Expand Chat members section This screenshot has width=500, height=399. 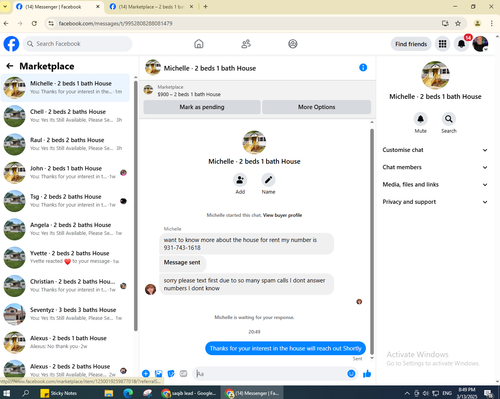click(x=435, y=167)
